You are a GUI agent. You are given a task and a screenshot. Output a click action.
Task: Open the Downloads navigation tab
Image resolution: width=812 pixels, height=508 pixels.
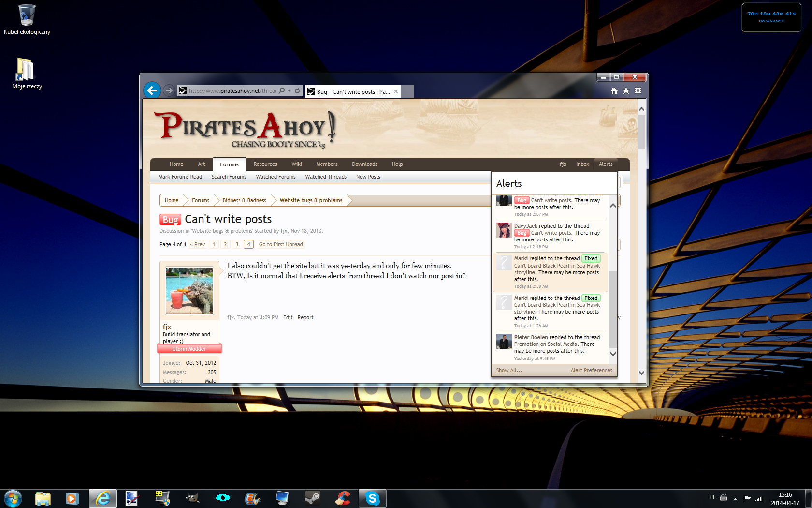tap(365, 164)
